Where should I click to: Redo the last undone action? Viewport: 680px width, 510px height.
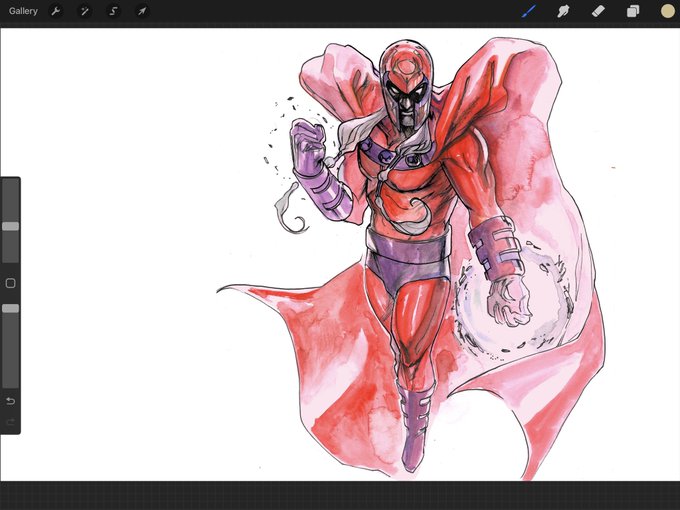coord(10,422)
